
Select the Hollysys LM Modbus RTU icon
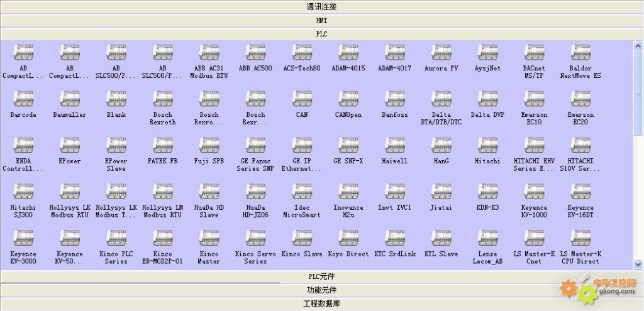point(163,192)
